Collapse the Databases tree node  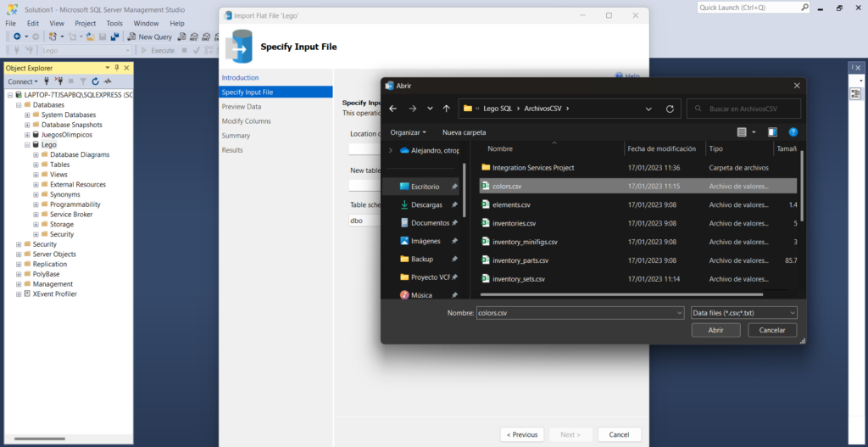click(18, 105)
